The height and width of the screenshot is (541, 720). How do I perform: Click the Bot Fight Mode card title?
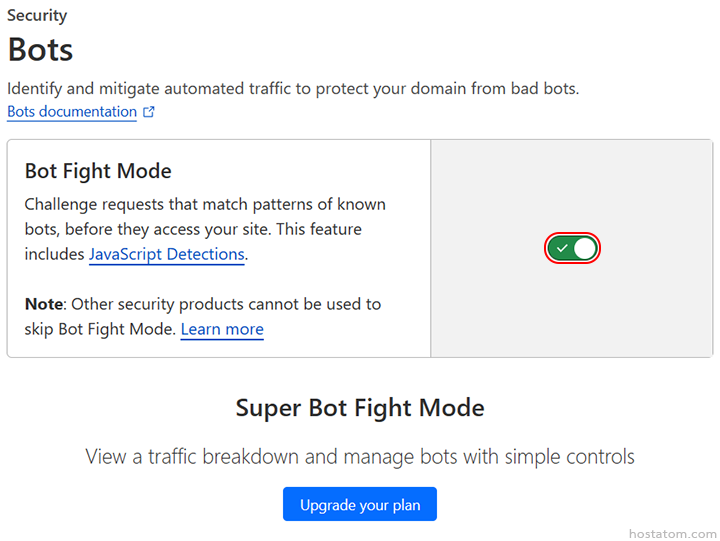click(98, 171)
